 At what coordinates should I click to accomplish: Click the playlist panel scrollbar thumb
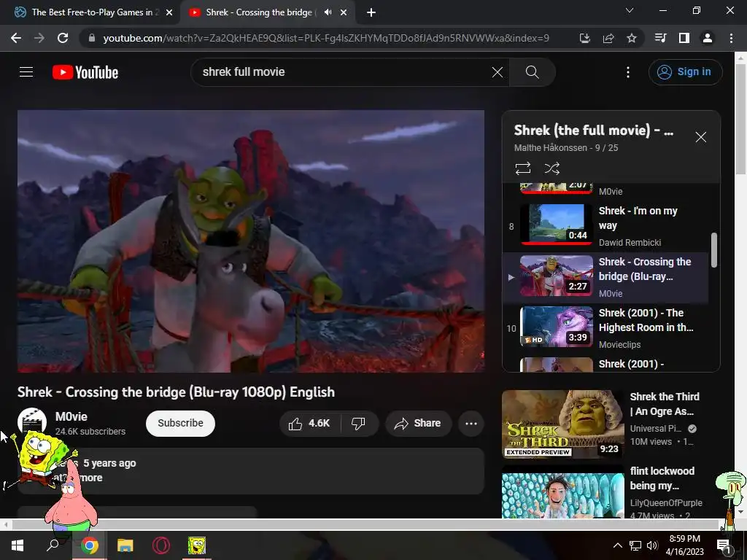713,250
